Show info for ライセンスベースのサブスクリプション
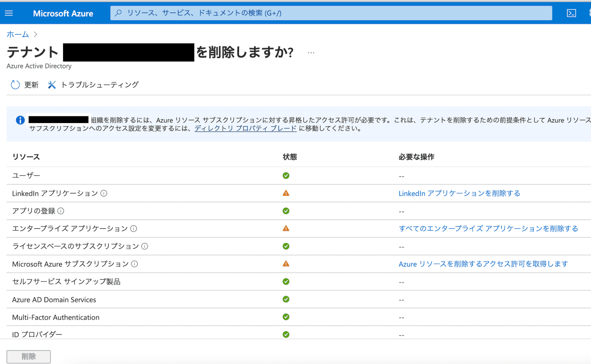 (145, 246)
